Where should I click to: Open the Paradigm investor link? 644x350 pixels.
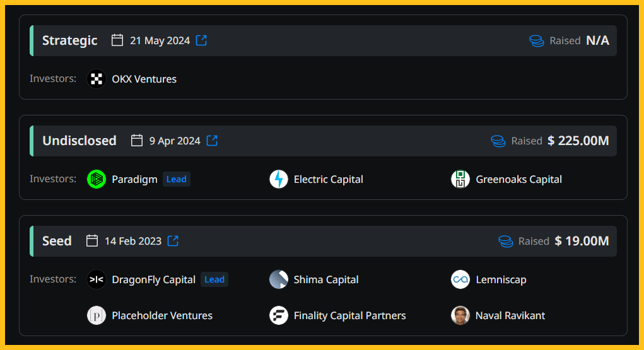[x=134, y=180]
